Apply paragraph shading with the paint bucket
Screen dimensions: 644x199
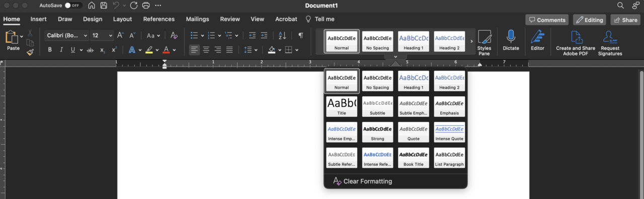(x=272, y=50)
